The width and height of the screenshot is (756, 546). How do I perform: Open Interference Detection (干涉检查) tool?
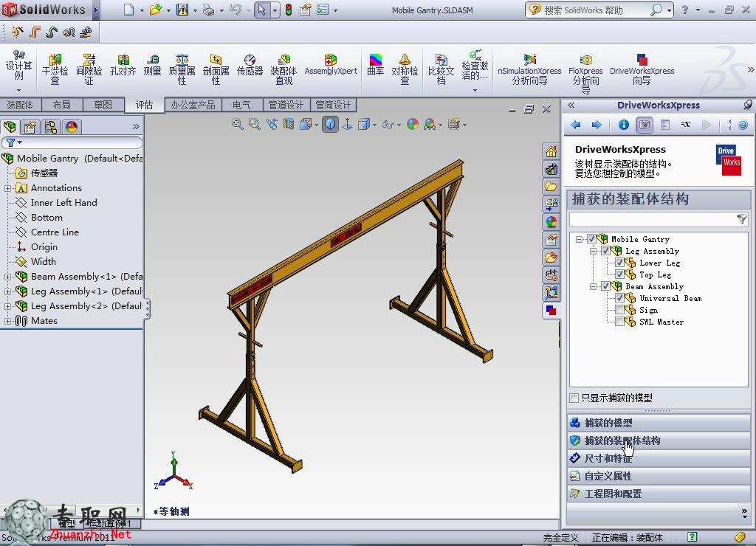pos(55,69)
